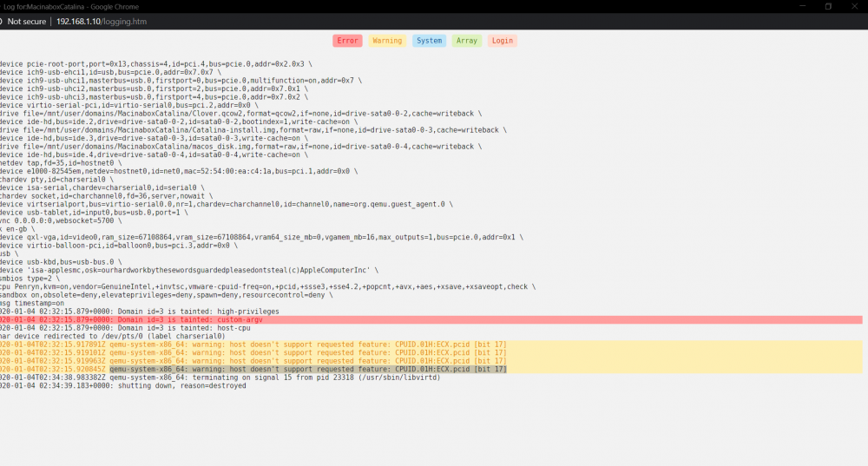
Task: Click the address bar URL 192.168.1.10/logging.htm
Action: pos(102,22)
